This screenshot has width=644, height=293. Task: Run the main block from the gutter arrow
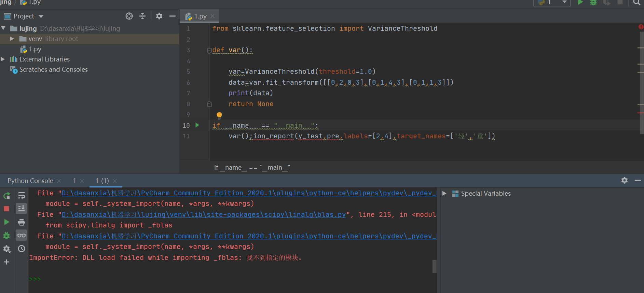point(197,125)
